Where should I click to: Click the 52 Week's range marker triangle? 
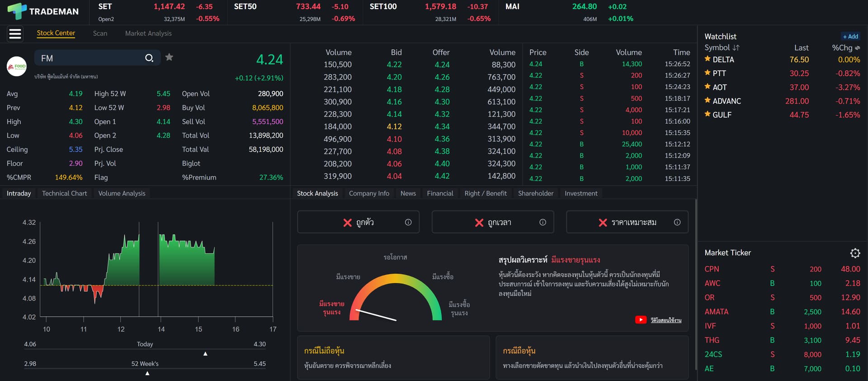pyautogui.click(x=147, y=373)
